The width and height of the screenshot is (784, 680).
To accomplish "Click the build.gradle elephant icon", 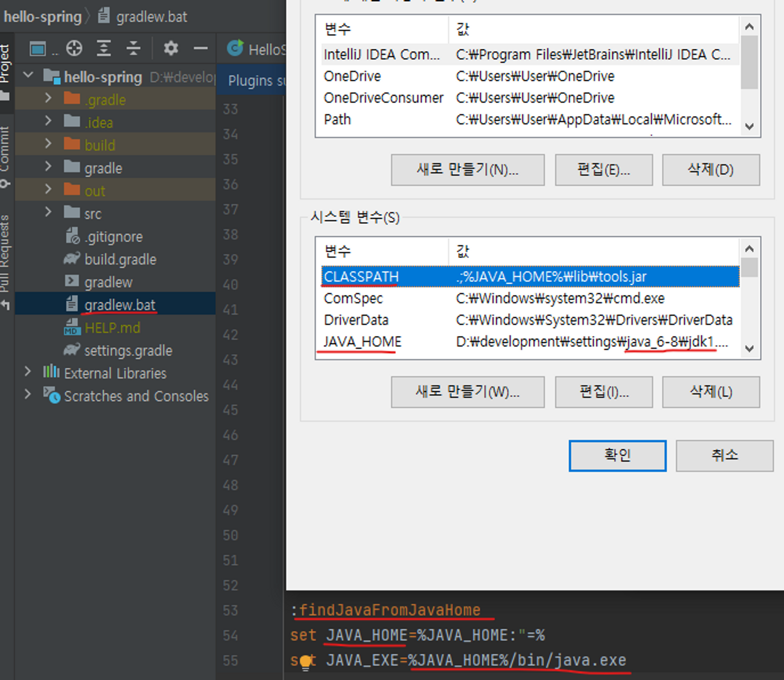I will [72, 259].
